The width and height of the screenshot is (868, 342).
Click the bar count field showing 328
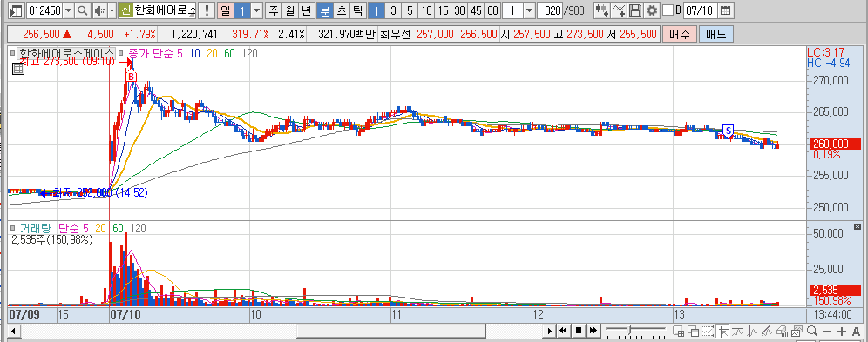(x=550, y=10)
